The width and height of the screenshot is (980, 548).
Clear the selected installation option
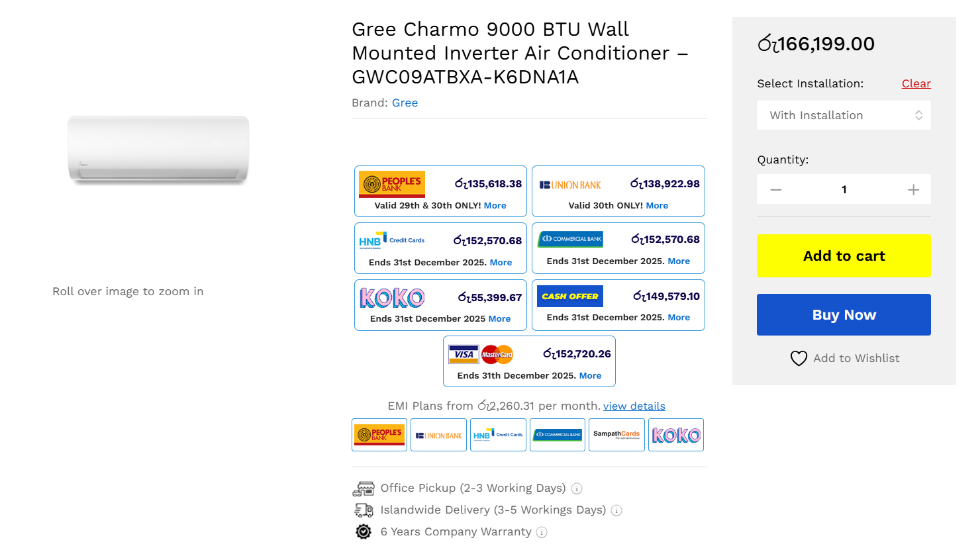pos(916,83)
